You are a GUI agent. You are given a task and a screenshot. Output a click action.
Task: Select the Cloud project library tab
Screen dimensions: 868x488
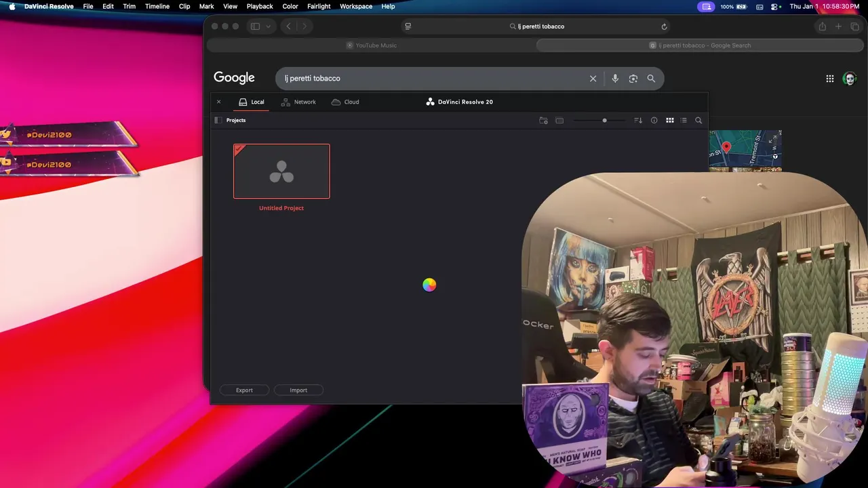tap(345, 102)
